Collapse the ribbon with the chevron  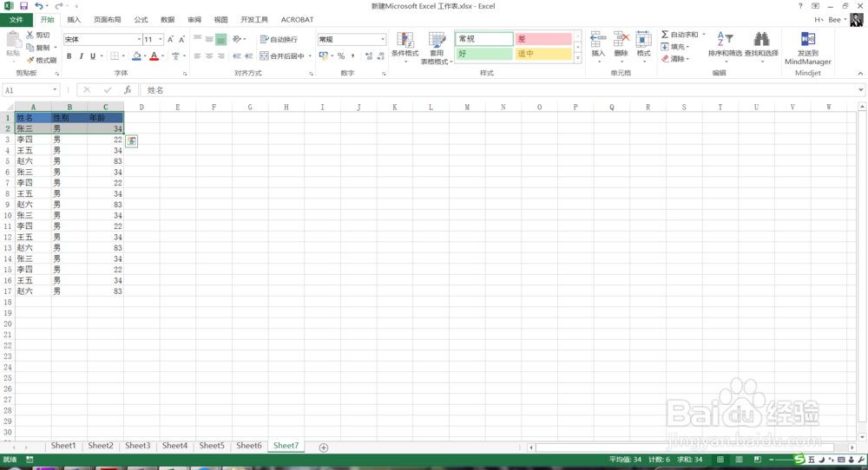(x=859, y=73)
